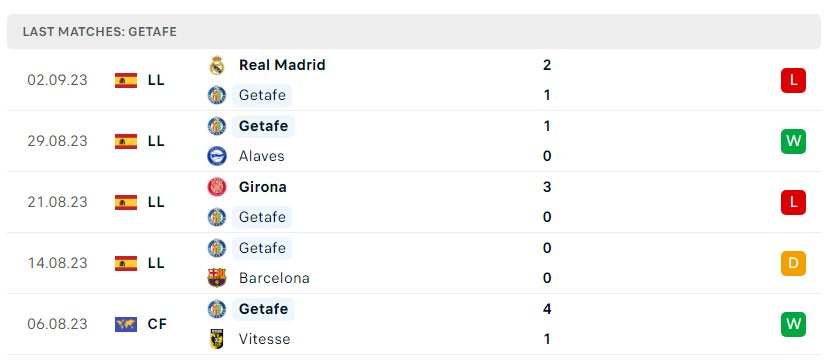Open the Girona team link

point(263,187)
